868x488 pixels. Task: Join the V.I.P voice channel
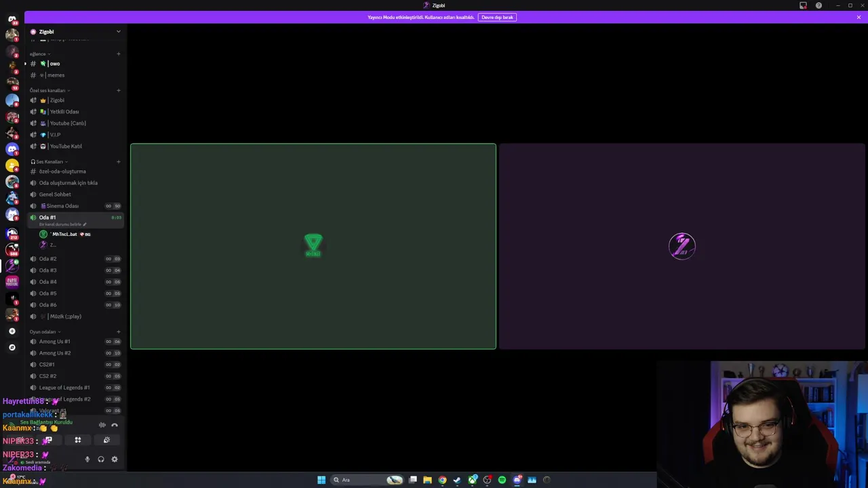75,135
